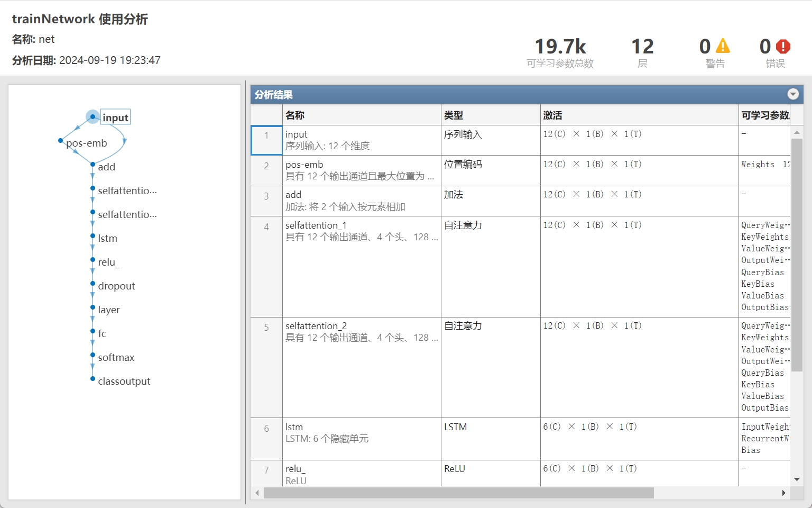Click the softmax node in the diagram
The image size is (812, 508).
[x=116, y=357]
